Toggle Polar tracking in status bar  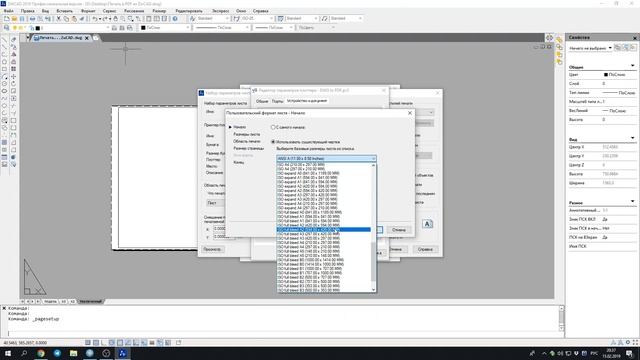112,342
